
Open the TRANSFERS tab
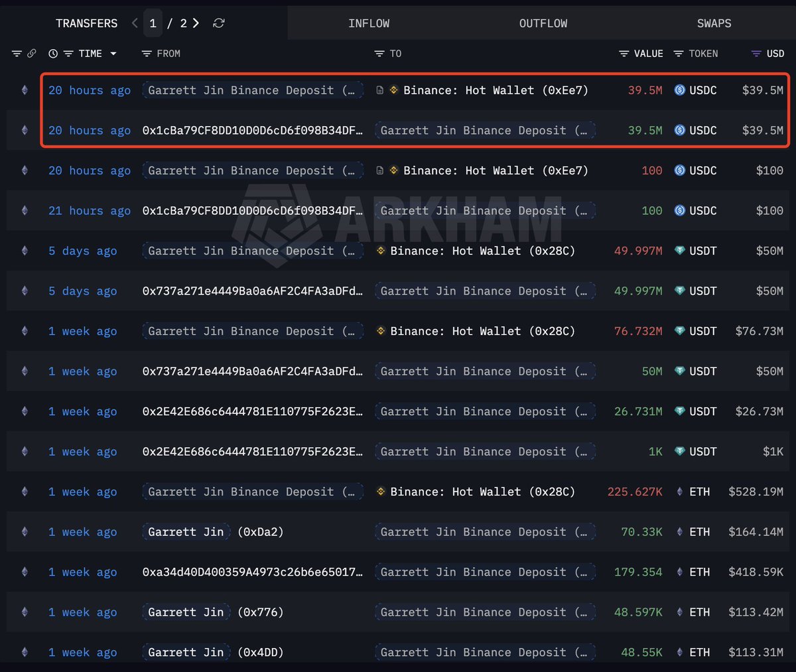[x=86, y=23]
